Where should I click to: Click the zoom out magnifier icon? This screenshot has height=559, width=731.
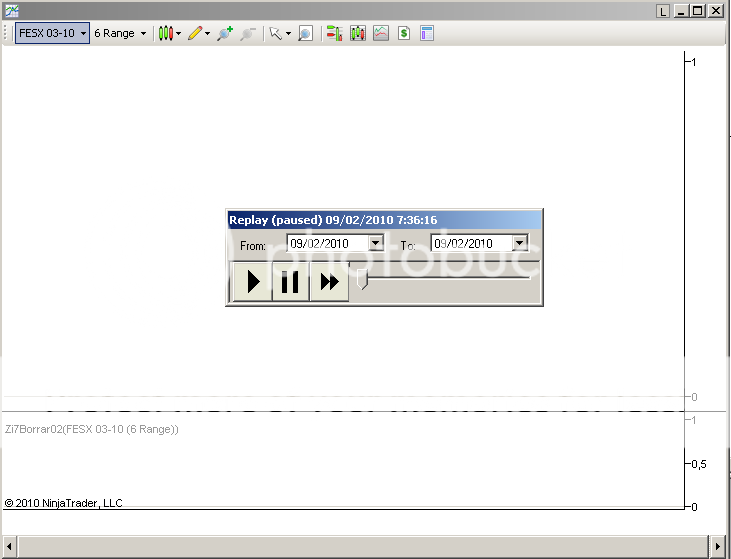click(248, 33)
